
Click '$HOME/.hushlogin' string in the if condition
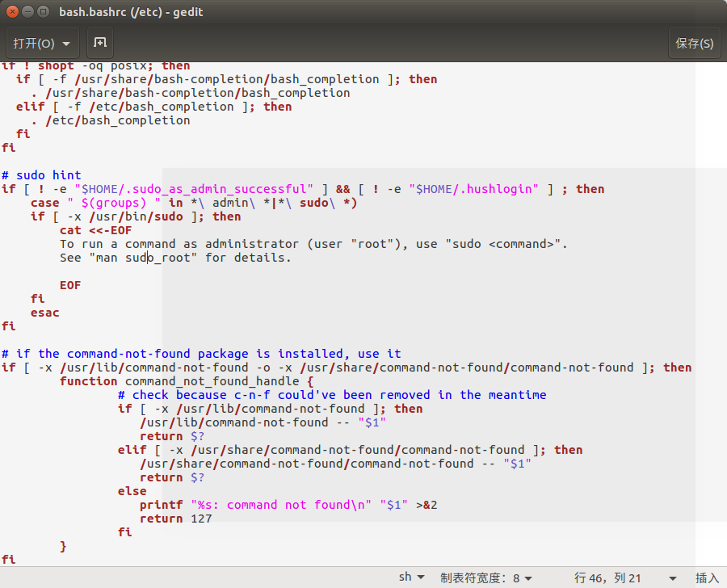pos(473,189)
